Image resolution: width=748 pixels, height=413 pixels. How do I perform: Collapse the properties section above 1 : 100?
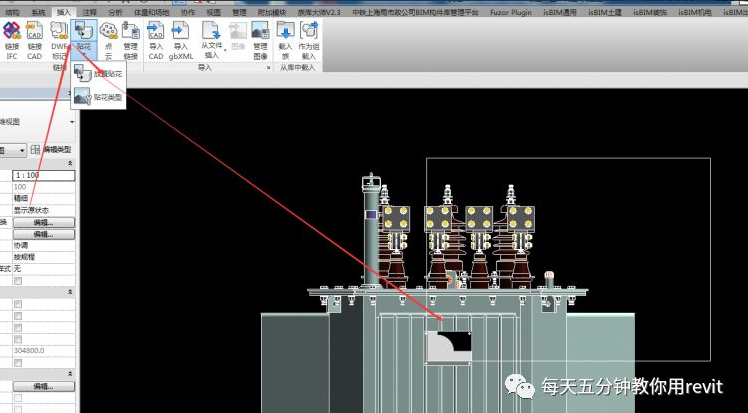coord(71,163)
